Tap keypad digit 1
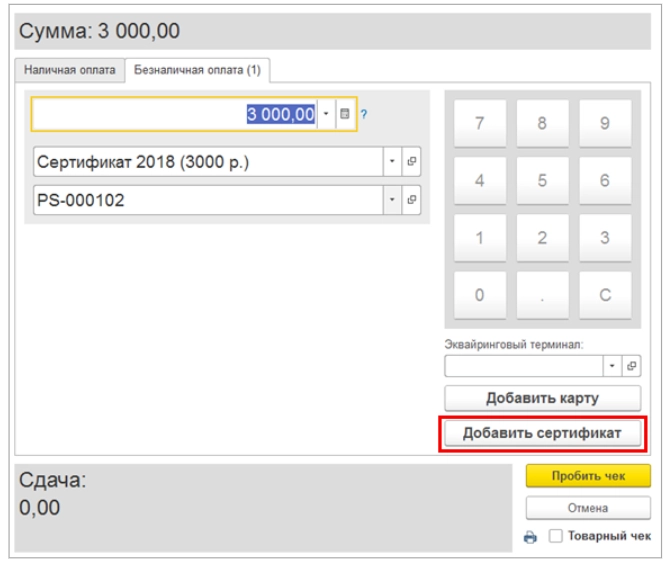Screen dimensions: 666x567 coord(480,238)
